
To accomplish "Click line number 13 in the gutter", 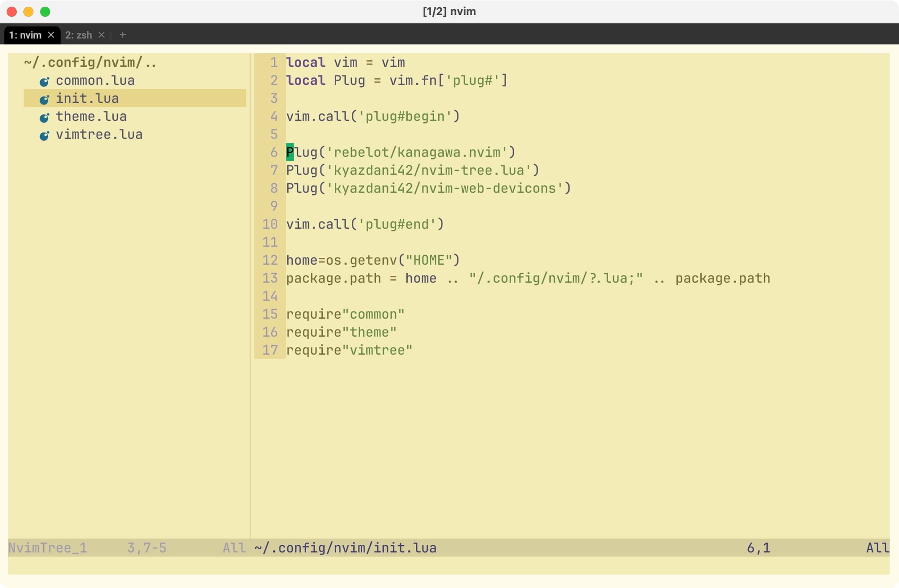I will 270,278.
